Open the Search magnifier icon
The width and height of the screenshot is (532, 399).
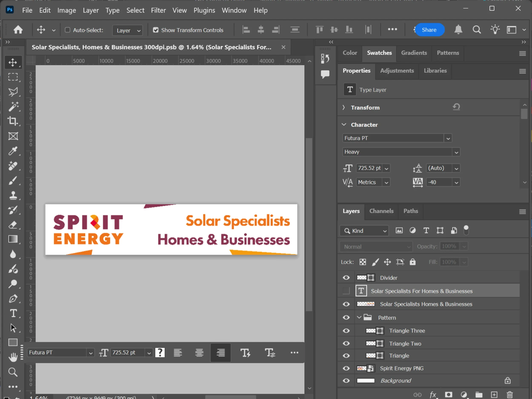(477, 30)
